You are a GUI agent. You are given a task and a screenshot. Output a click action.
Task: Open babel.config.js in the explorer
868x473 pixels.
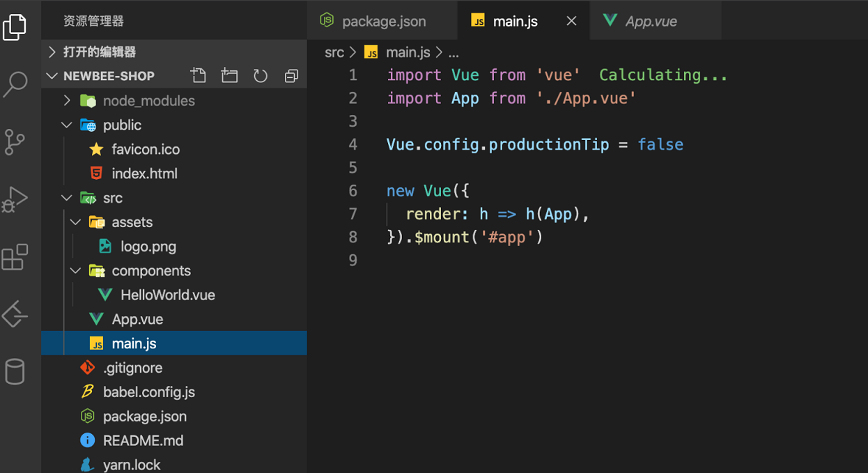pos(174,391)
